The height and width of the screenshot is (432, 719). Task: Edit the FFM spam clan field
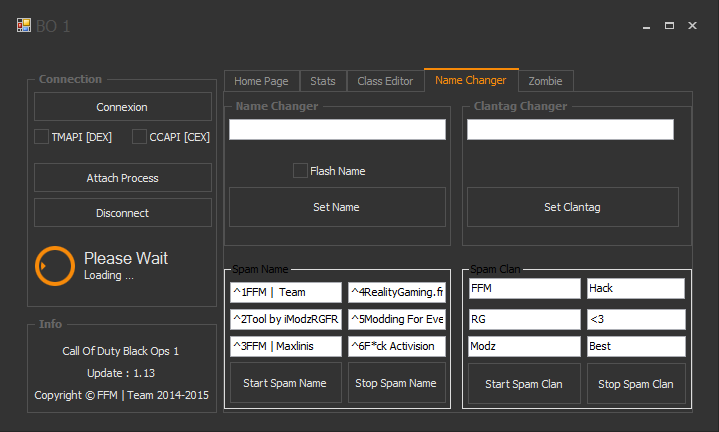(525, 288)
